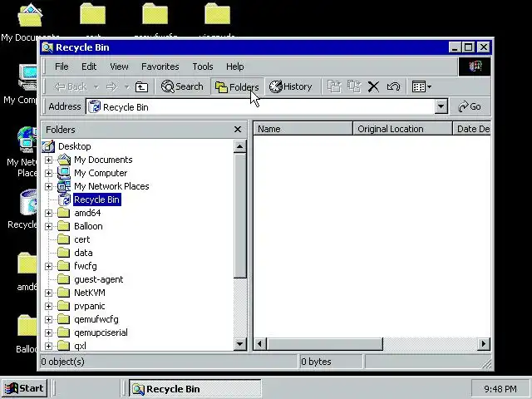Screen dimensions: 532x399
Task: Sort by Original Location column header
Action: tap(402, 129)
